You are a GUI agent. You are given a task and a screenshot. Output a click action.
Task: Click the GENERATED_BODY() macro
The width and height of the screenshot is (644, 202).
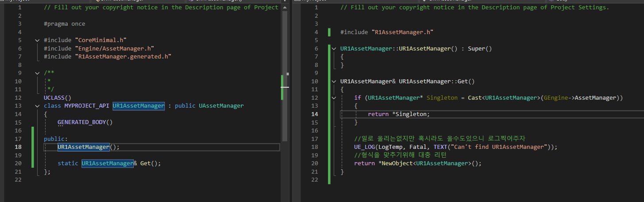(85, 122)
